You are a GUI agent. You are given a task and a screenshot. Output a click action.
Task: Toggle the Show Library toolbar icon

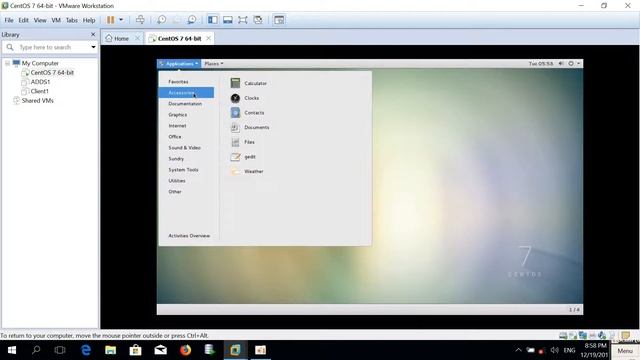click(213, 20)
